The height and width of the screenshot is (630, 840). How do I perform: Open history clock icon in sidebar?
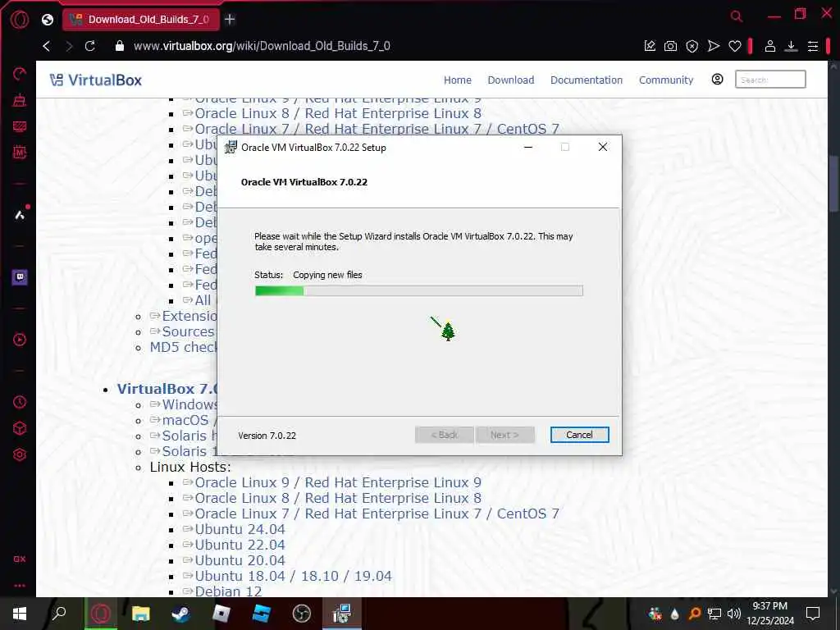click(20, 402)
